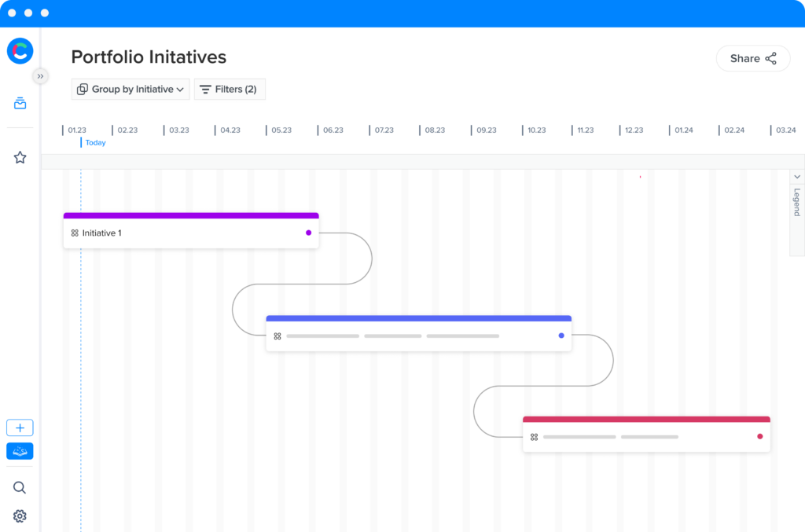Click the Today marker on timeline
Image resolution: width=805 pixels, height=532 pixels.
(95, 143)
